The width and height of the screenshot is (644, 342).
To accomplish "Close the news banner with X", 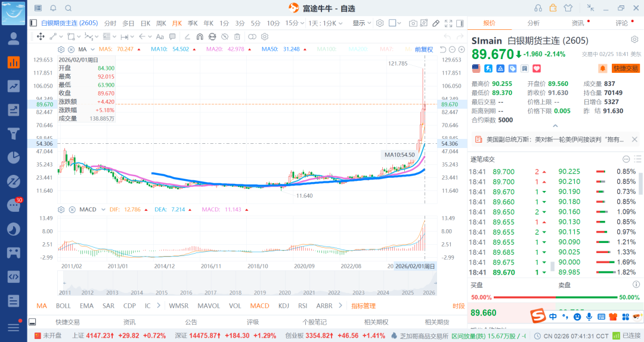I will pyautogui.click(x=634, y=140).
